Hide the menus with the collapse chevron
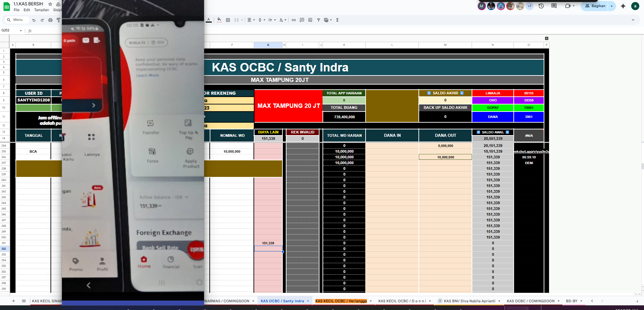 click(x=633, y=20)
